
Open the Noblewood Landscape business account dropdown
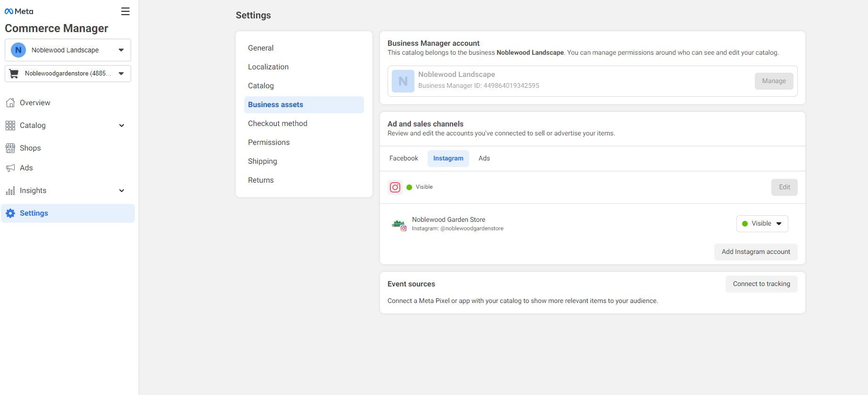(68, 50)
